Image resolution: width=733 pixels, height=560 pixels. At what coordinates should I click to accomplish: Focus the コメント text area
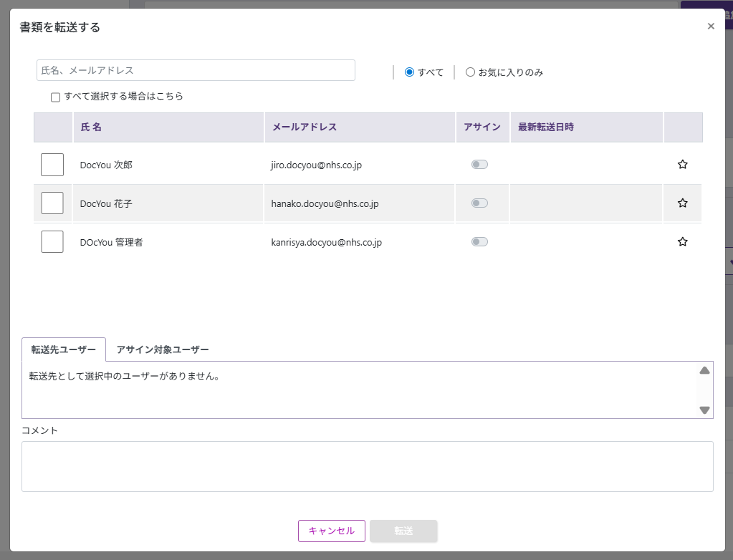367,466
